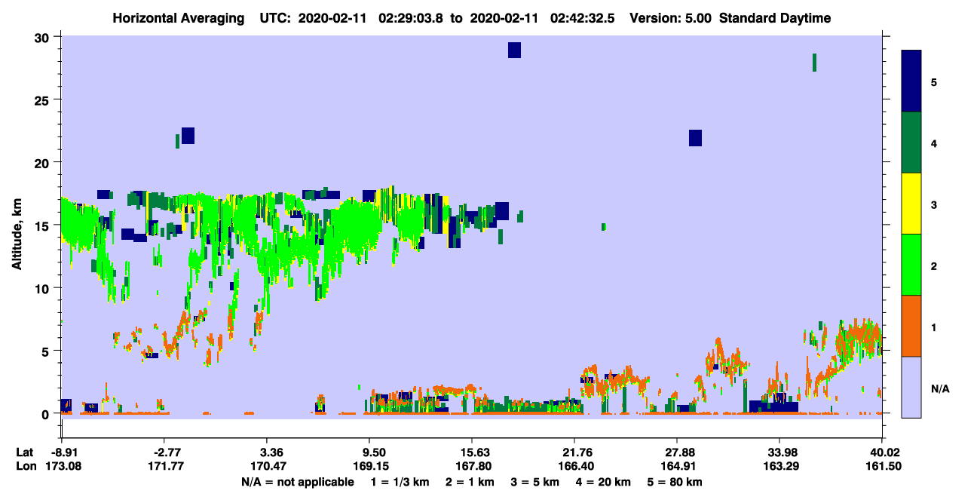The height and width of the screenshot is (503, 980).
Task: Click longitude value 173.08
Action: [65, 466]
